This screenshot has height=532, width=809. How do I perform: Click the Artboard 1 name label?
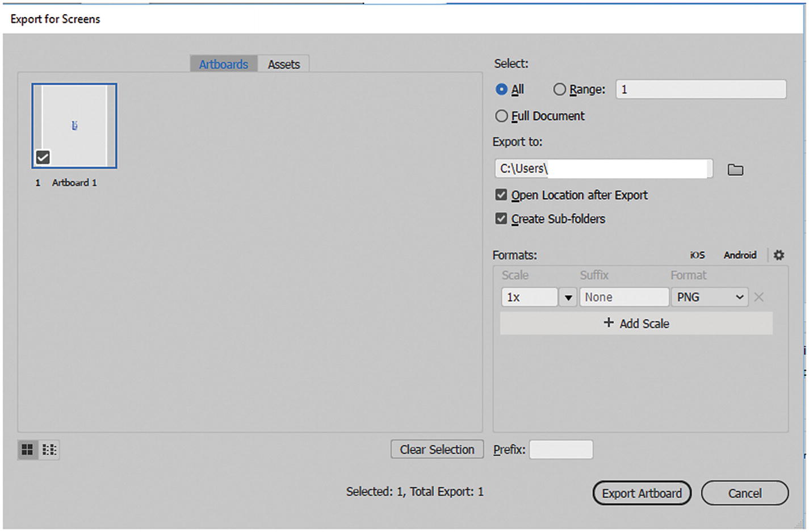pyautogui.click(x=74, y=183)
